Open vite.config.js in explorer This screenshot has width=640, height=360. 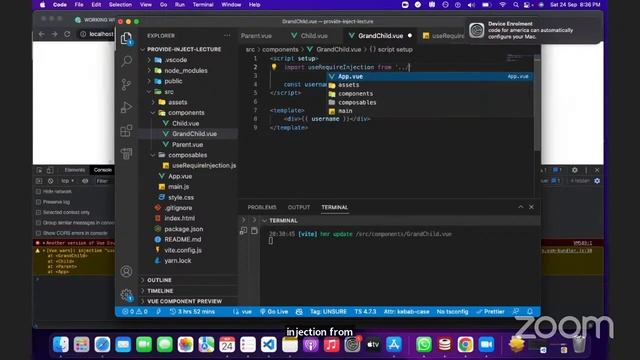(x=182, y=250)
